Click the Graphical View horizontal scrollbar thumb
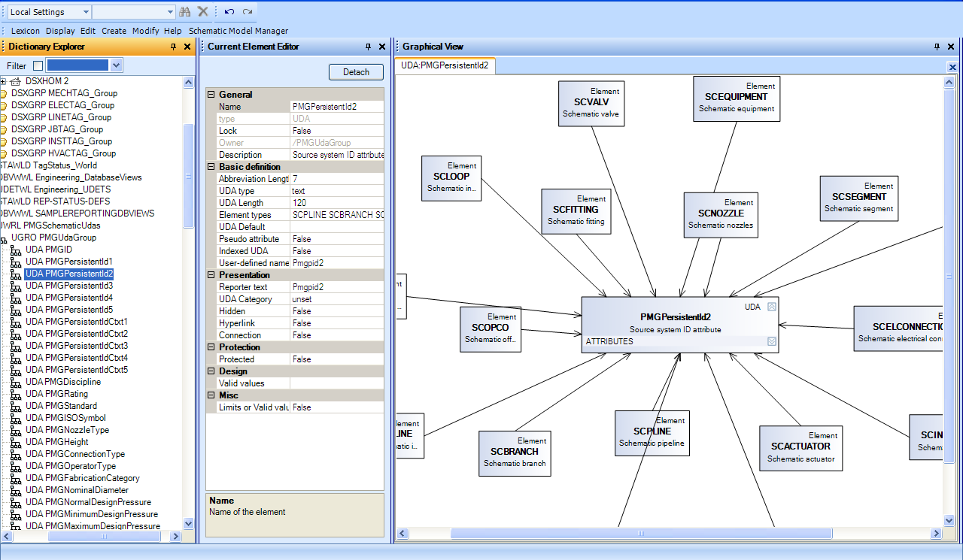The width and height of the screenshot is (963, 560). point(641,534)
